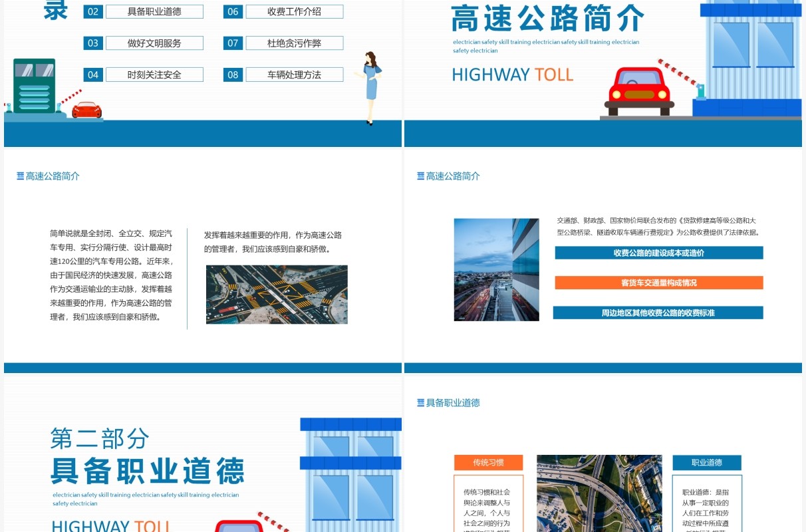Click the text box starting 职业道德：是指
Screen dimensions: 806x532
(707, 503)
